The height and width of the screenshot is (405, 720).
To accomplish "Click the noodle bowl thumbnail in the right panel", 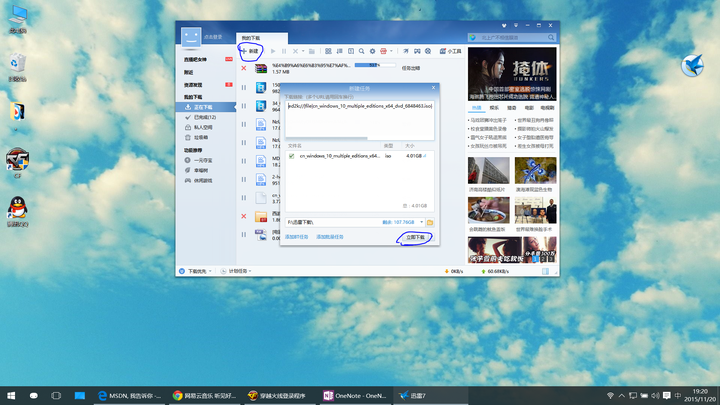I will pos(489,210).
